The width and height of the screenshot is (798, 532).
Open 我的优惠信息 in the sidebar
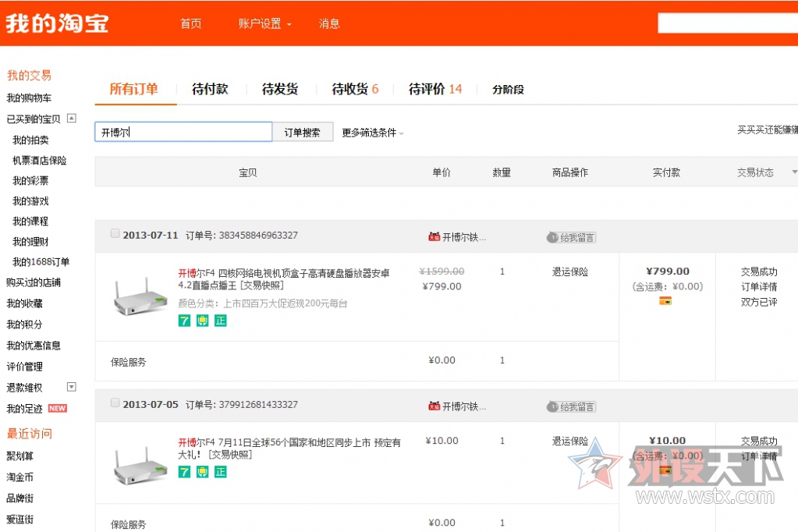click(34, 345)
